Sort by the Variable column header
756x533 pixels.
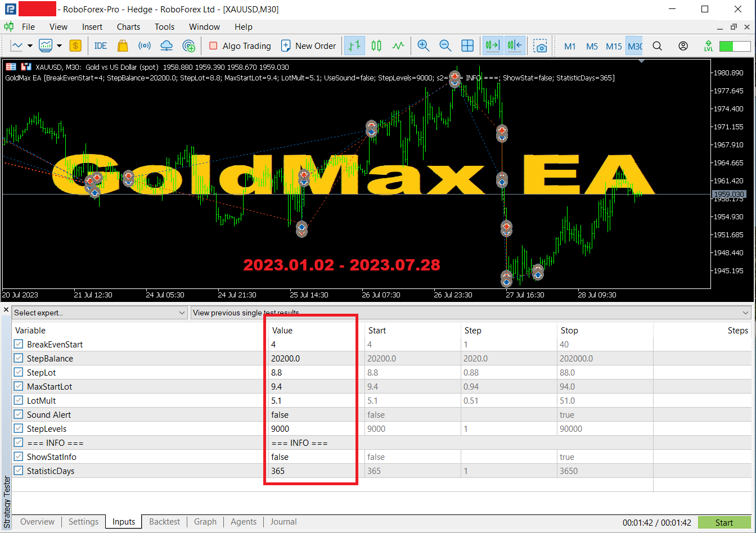(30, 330)
